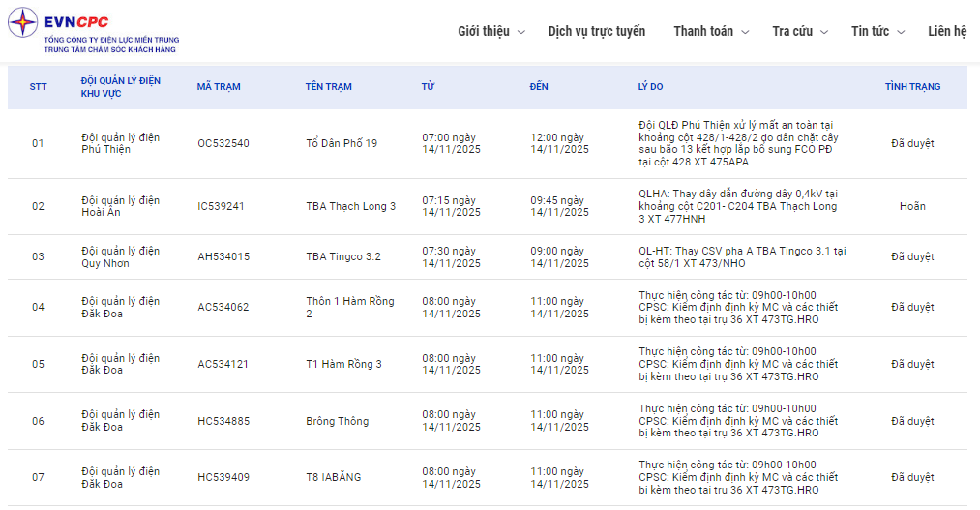Click the Mã trạm column header
Viewport: 980px width, 510px height.
point(219,87)
